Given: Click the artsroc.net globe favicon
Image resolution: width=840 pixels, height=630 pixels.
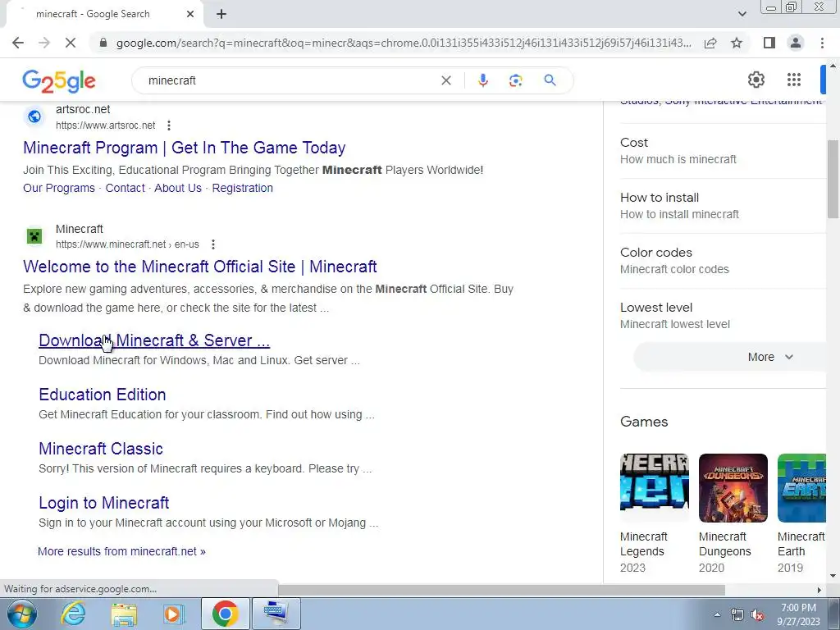Looking at the screenshot, I should tap(34, 116).
